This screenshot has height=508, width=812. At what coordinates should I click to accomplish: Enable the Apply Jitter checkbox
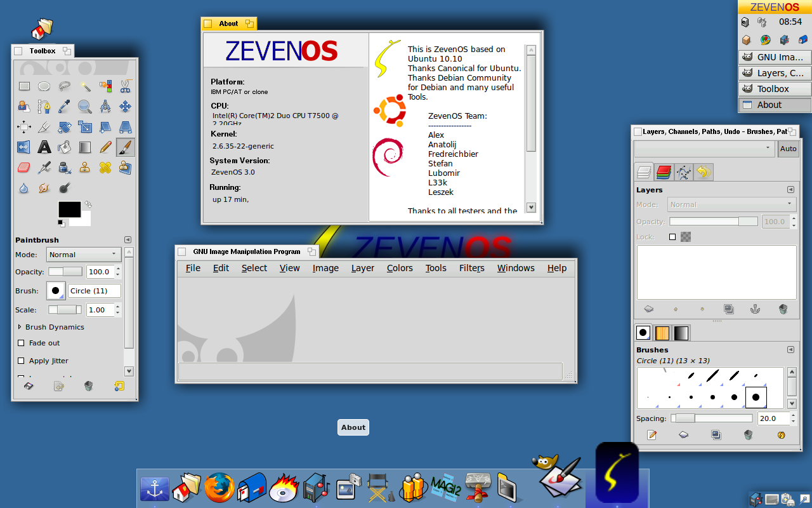click(x=22, y=361)
